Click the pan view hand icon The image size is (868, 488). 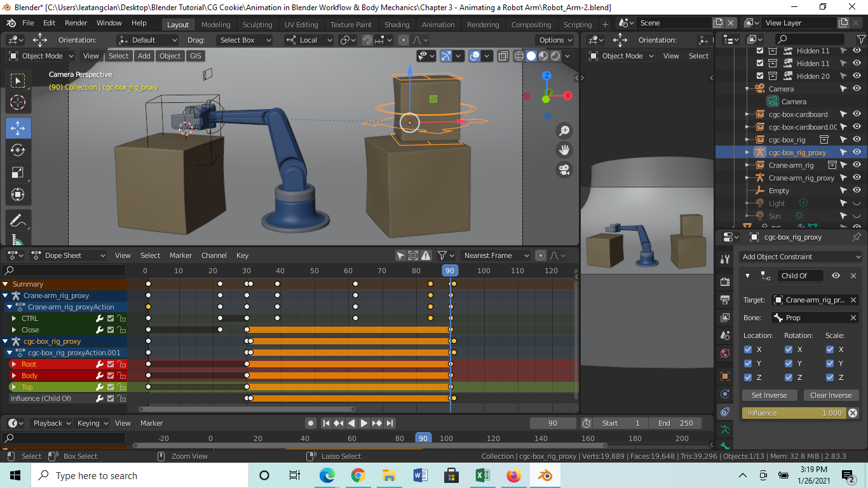(x=564, y=150)
